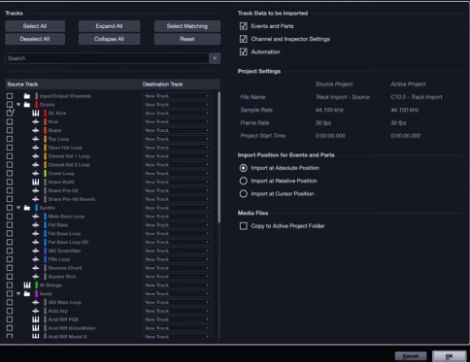Enable Copy to Active Project Folder

244,226
